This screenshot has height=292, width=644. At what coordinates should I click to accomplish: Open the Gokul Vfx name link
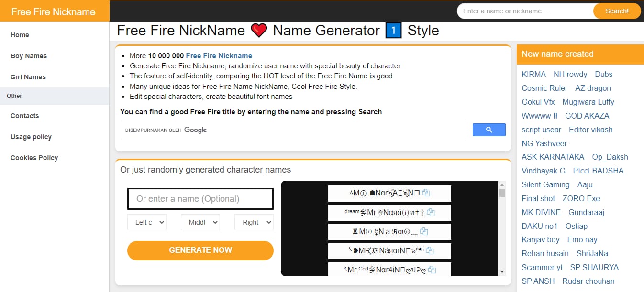tap(538, 102)
